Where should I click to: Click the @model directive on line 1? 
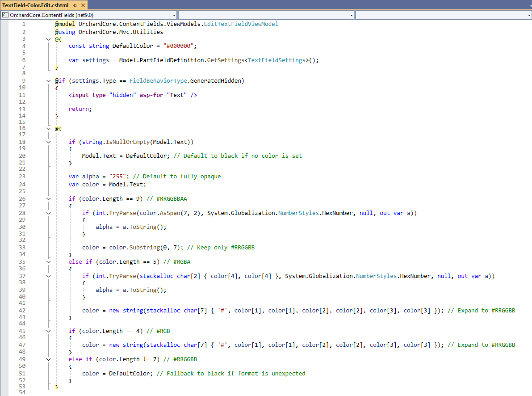point(65,24)
